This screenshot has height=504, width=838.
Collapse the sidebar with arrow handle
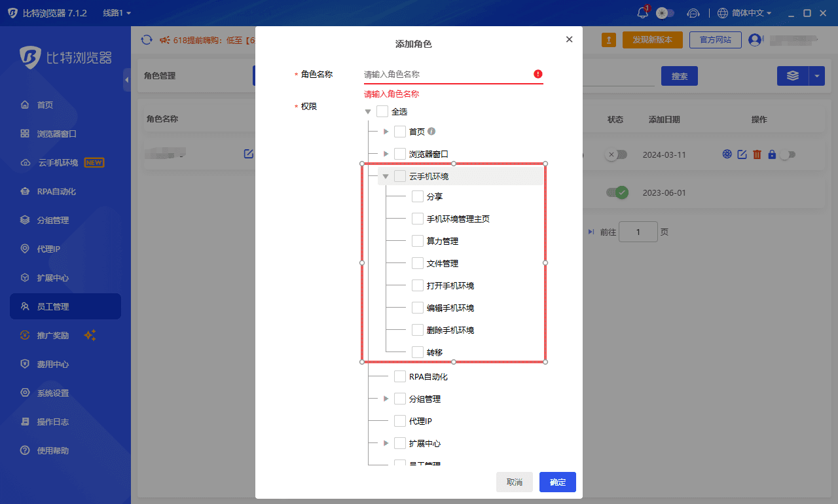click(126, 80)
